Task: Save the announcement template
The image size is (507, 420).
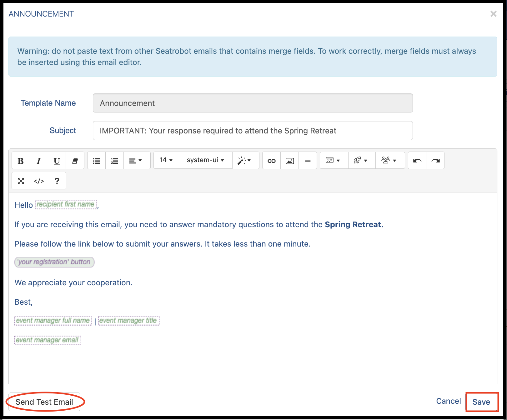Action: [x=481, y=402]
